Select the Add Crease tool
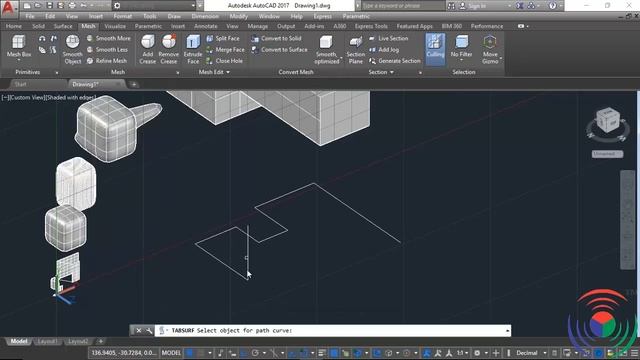This screenshot has width=640, height=360. coord(147,49)
